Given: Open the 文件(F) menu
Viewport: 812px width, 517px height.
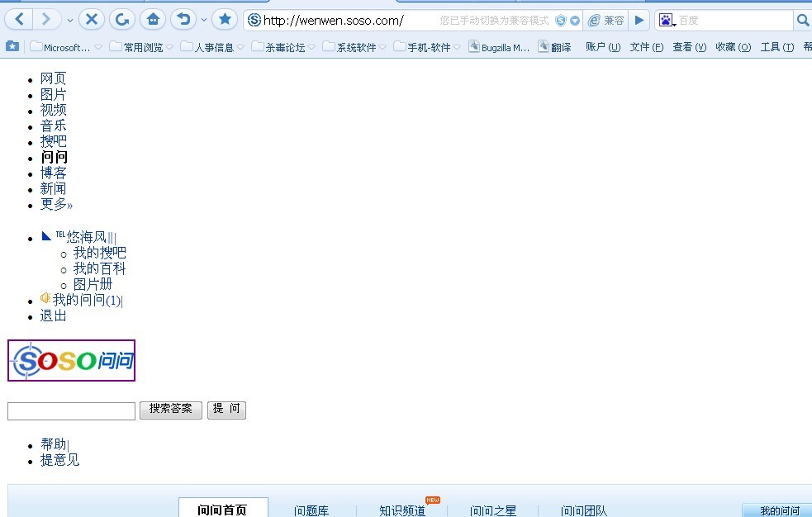Looking at the screenshot, I should [x=646, y=47].
